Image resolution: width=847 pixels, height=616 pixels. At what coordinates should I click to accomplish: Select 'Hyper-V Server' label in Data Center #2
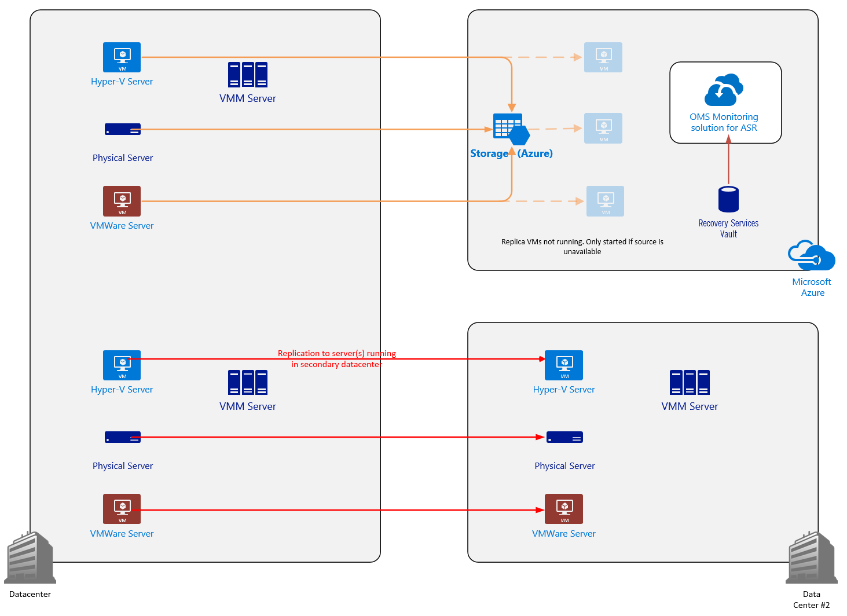click(x=564, y=390)
